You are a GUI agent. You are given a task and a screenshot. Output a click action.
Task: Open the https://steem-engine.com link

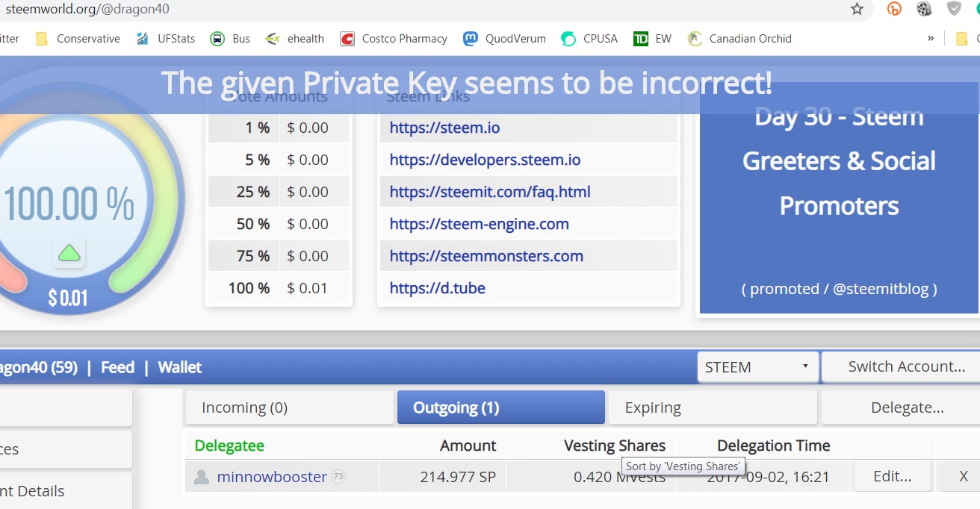point(479,224)
